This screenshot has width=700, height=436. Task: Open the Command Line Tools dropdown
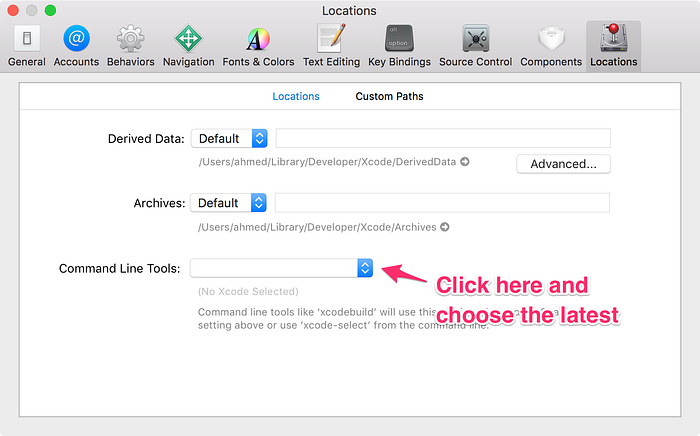pyautogui.click(x=281, y=268)
